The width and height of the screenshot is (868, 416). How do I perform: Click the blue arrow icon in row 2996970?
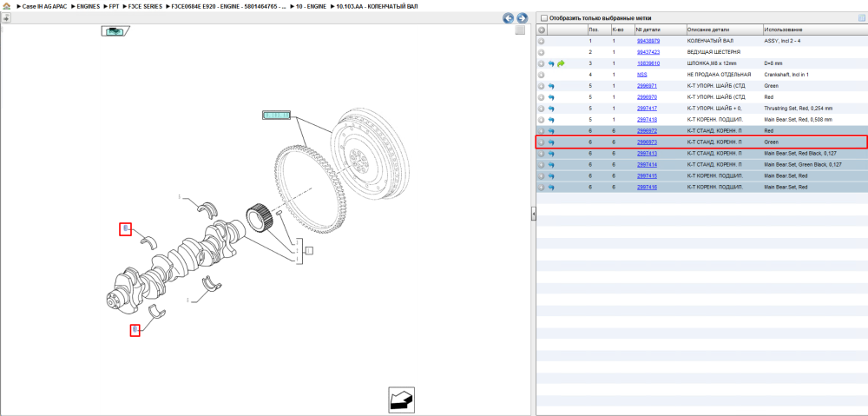[551, 97]
